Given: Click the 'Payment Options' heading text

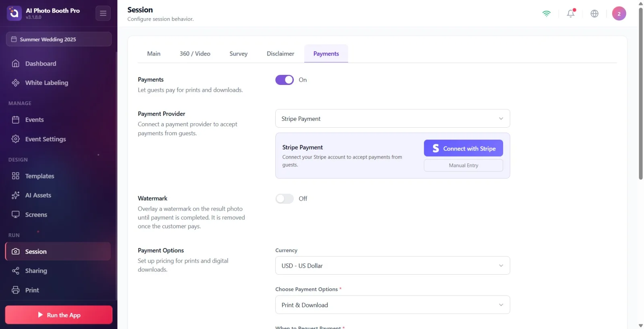Looking at the screenshot, I should point(161,250).
